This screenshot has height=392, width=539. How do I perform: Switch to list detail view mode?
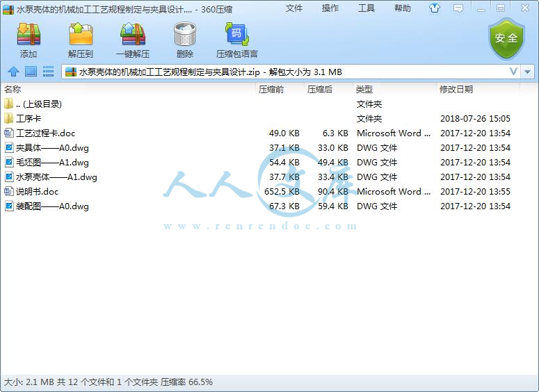[48, 72]
